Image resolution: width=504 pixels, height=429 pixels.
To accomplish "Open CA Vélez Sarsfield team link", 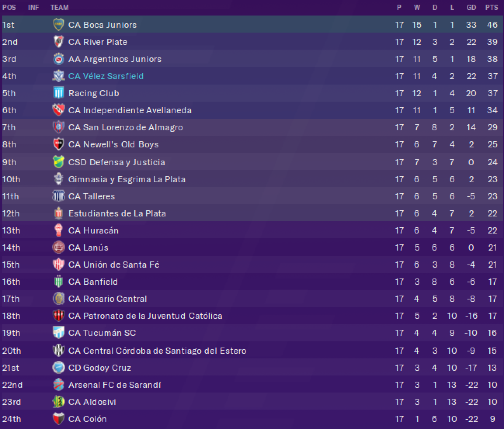I will [106, 76].
